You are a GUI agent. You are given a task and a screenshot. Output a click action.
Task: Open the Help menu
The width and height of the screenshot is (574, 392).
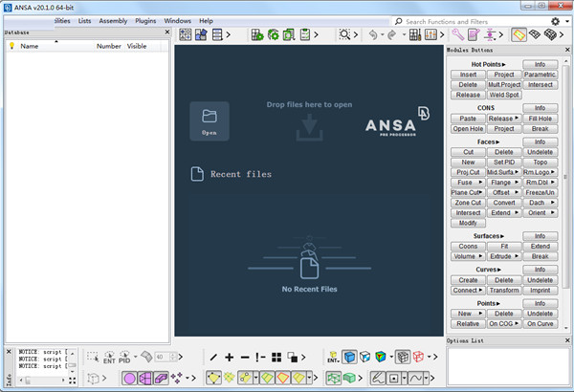(206, 21)
